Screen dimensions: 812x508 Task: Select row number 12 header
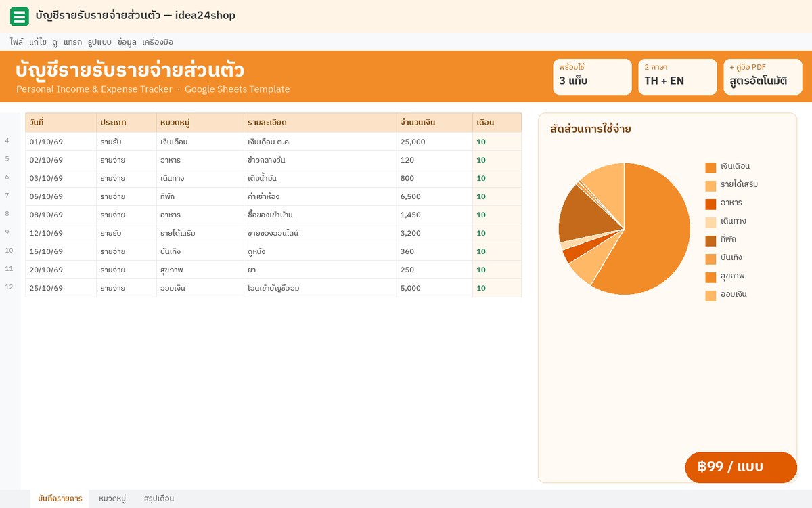point(9,287)
